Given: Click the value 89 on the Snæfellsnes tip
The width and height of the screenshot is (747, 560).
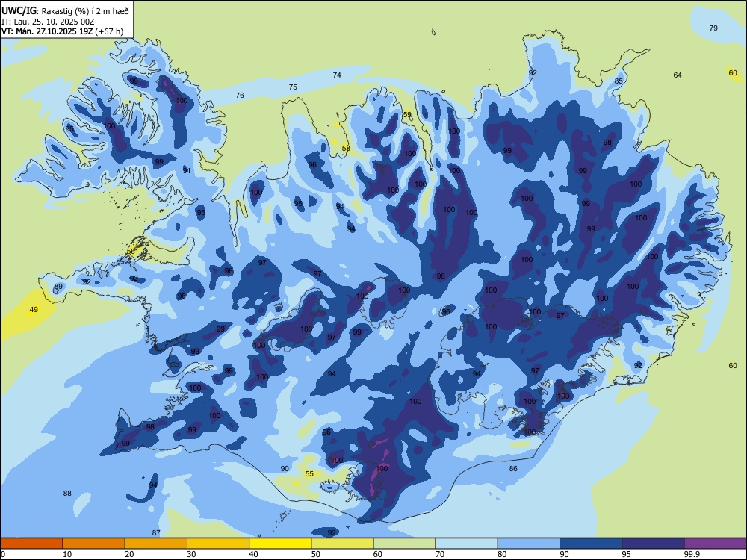Looking at the screenshot, I should (58, 287).
